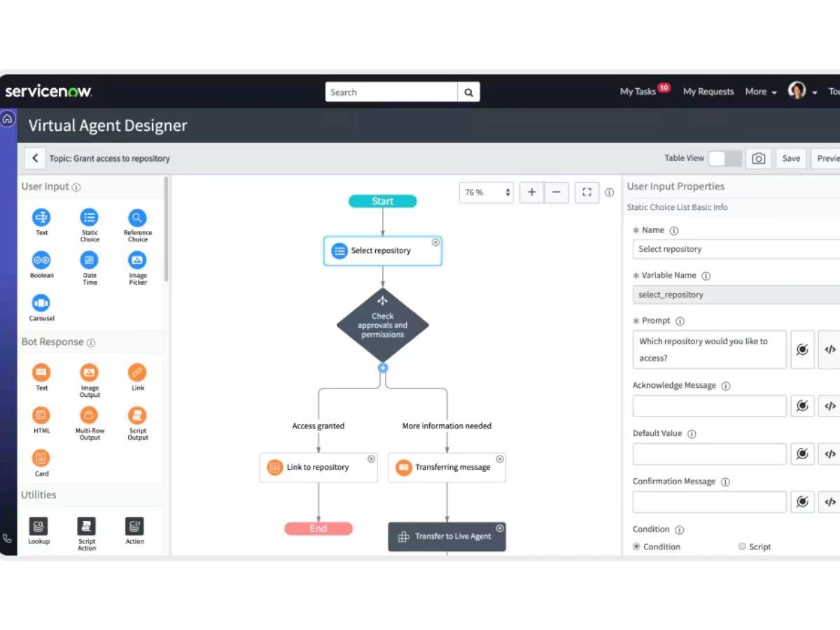
Task: Click the Confirmation Message input field
Action: [710, 502]
